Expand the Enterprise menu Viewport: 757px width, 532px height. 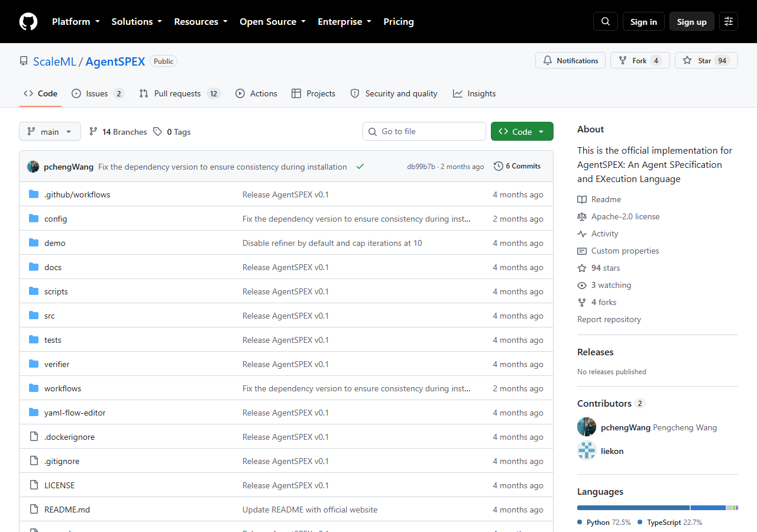pos(345,21)
